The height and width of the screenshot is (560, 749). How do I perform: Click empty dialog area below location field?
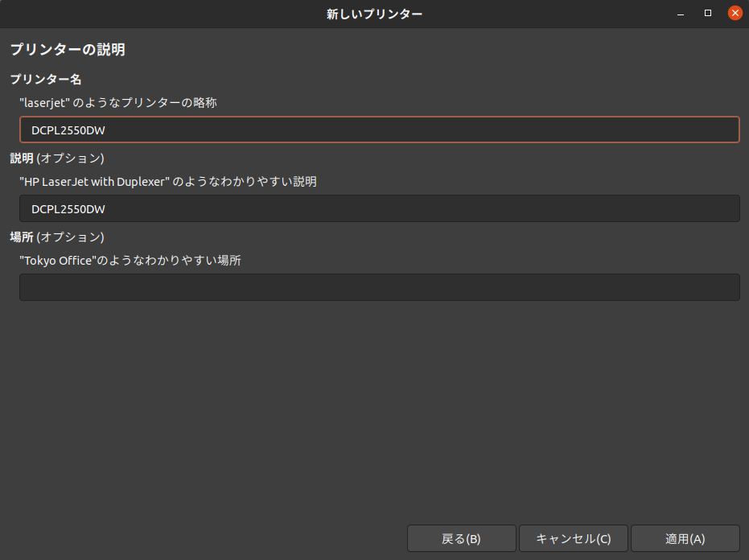pos(374,410)
